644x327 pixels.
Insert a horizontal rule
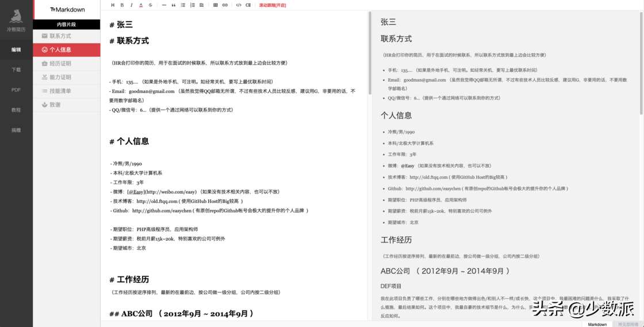(164, 5)
